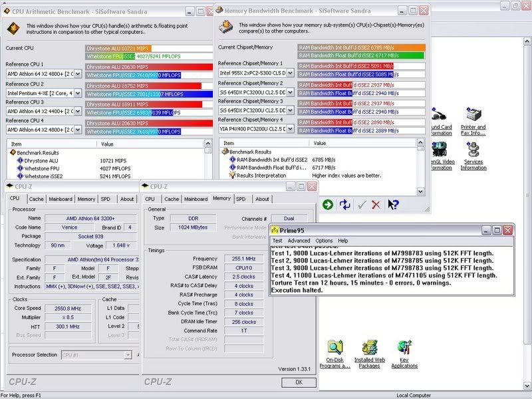The image size is (532, 399).
Task: Open Reference CPU 4 dropdown
Action: click(78, 130)
